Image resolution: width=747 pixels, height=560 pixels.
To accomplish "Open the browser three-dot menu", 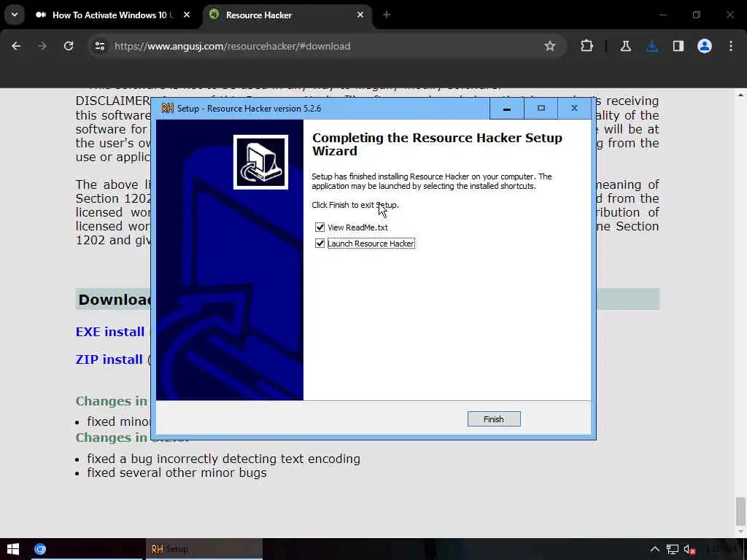I will click(731, 46).
